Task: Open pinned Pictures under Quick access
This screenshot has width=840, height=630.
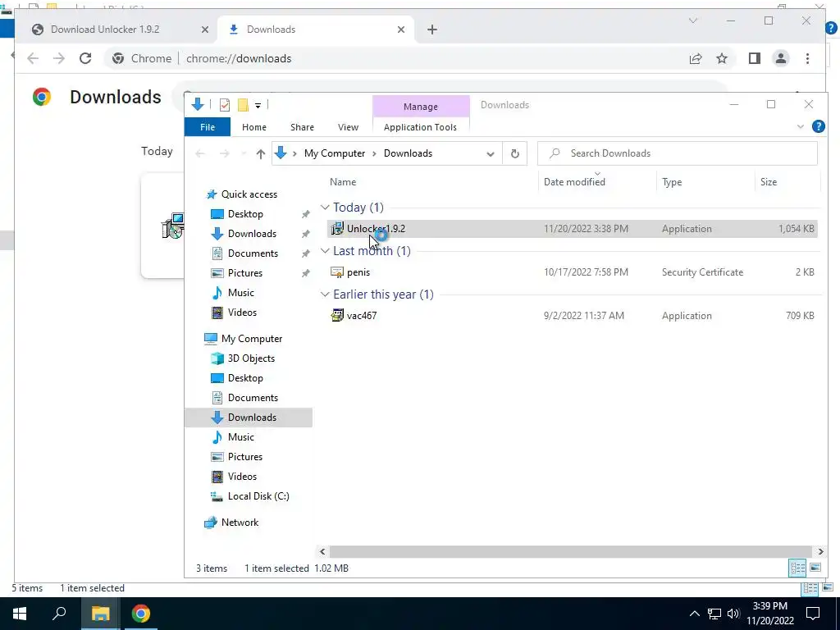Action: click(244, 273)
